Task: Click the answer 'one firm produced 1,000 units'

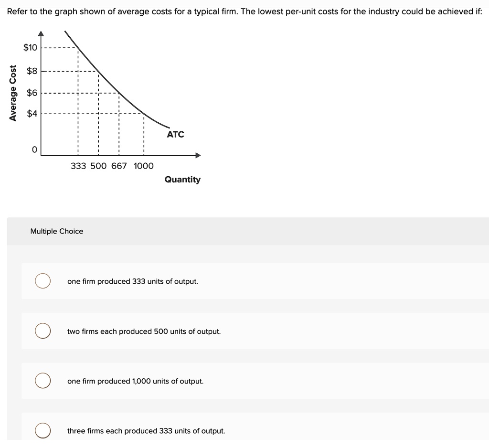Action: click(x=135, y=381)
